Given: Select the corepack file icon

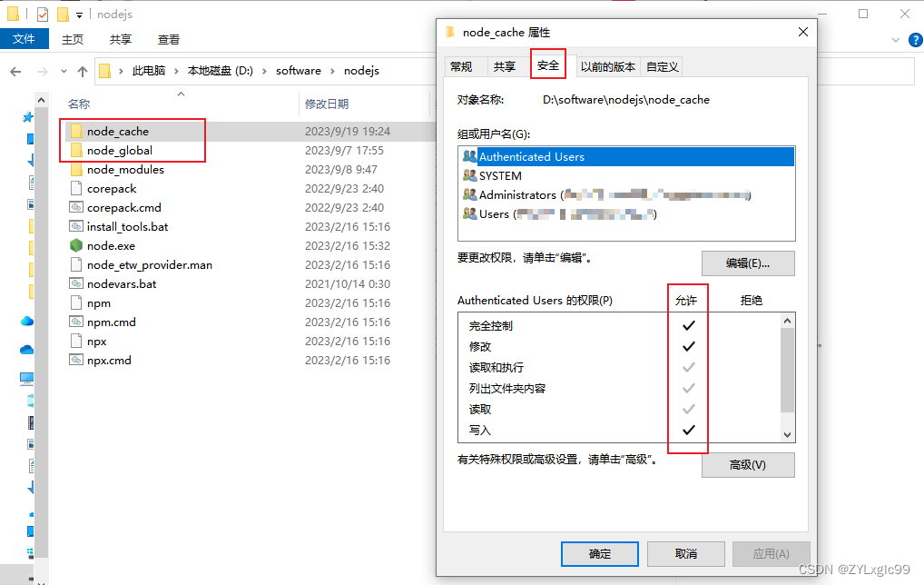Looking at the screenshot, I should click(76, 189).
